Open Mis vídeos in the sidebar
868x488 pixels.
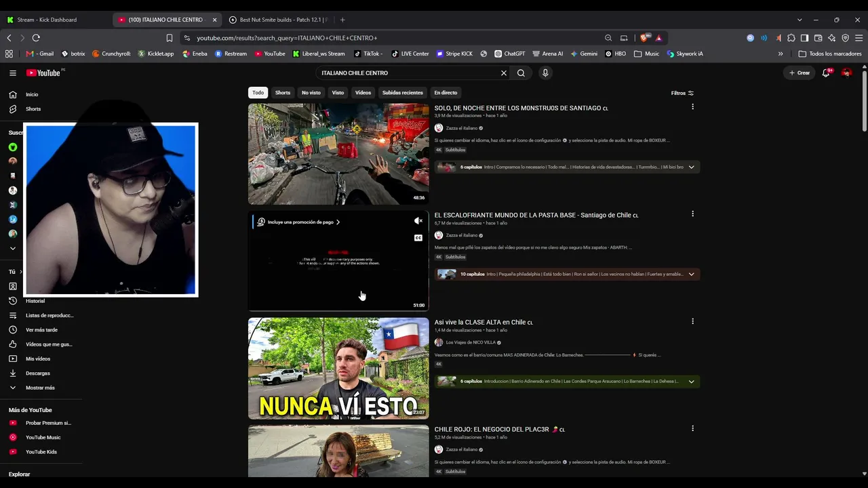(38, 359)
